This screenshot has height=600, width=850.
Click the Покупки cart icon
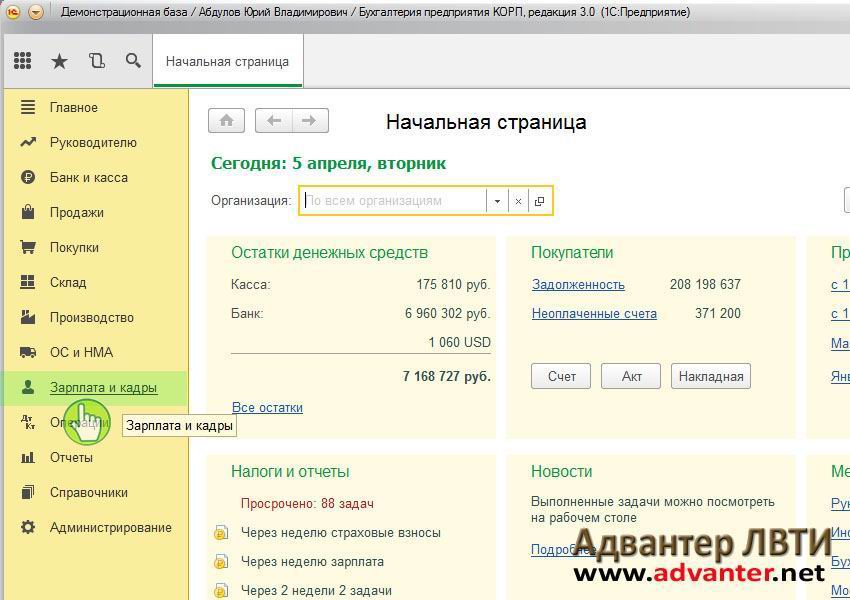(28, 247)
